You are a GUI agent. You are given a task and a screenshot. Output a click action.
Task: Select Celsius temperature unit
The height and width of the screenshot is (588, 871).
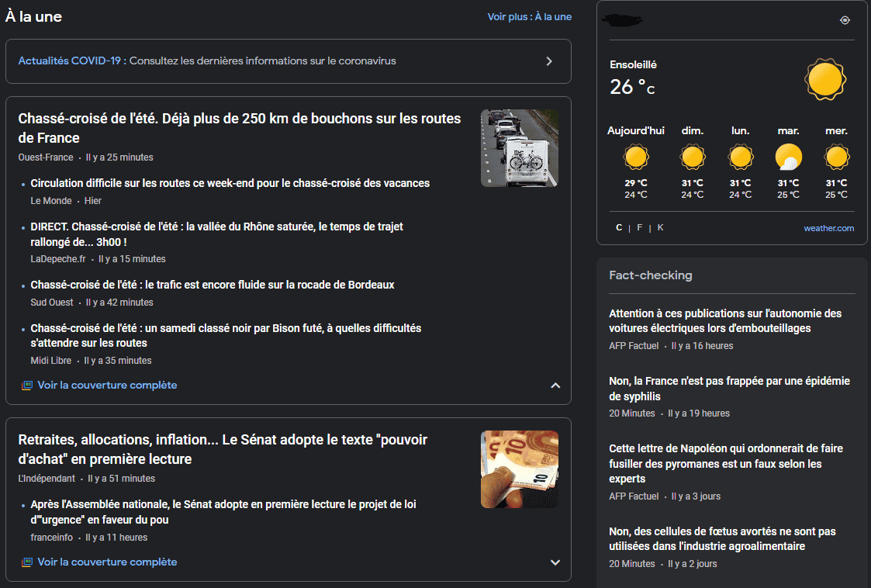(x=619, y=228)
